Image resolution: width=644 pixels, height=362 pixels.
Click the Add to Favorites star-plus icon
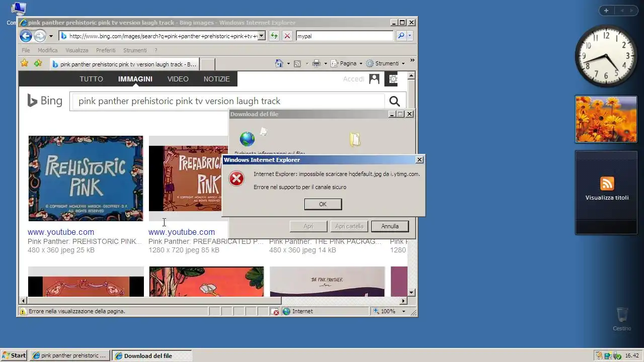pos(38,63)
